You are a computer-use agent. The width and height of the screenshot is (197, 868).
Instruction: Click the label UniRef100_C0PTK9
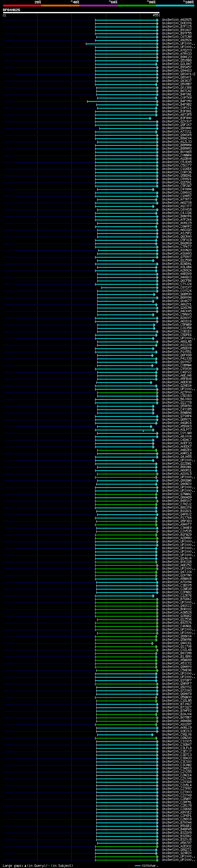(x=177, y=98)
